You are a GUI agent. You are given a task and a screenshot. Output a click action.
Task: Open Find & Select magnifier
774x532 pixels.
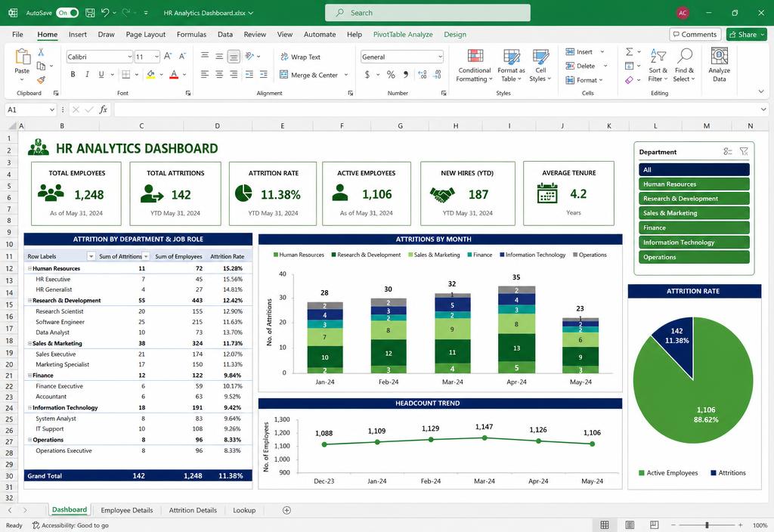[x=684, y=65]
